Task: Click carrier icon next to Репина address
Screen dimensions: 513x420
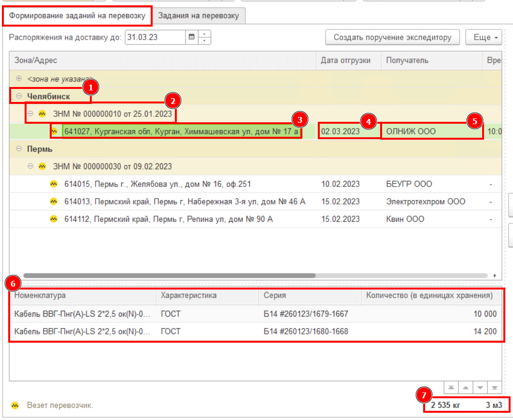Action: coord(54,219)
